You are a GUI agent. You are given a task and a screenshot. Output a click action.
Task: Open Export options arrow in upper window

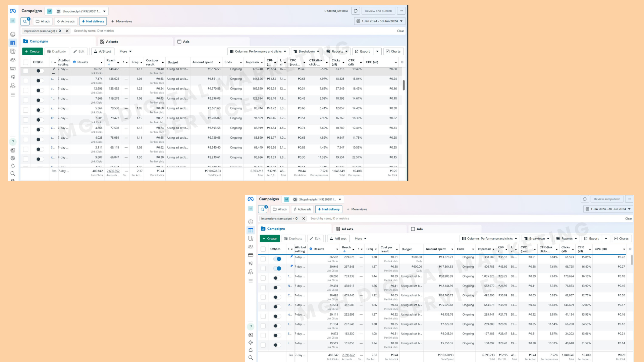[x=377, y=52]
